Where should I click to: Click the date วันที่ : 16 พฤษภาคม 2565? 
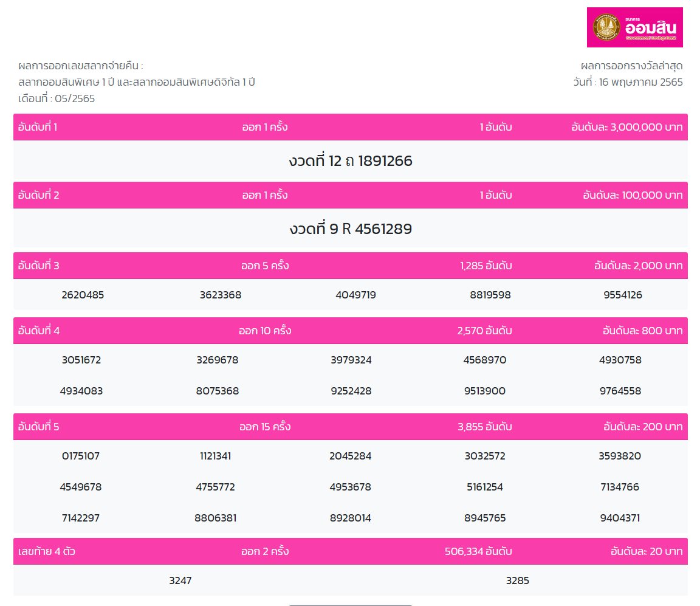(628, 82)
